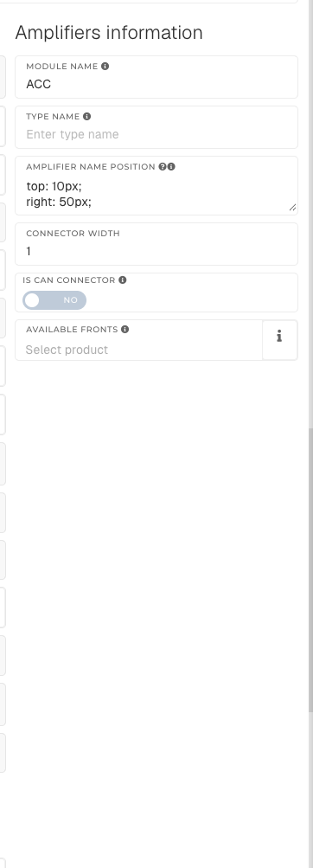Click the info icon after Amplifier Name Position's question mark

tap(171, 167)
